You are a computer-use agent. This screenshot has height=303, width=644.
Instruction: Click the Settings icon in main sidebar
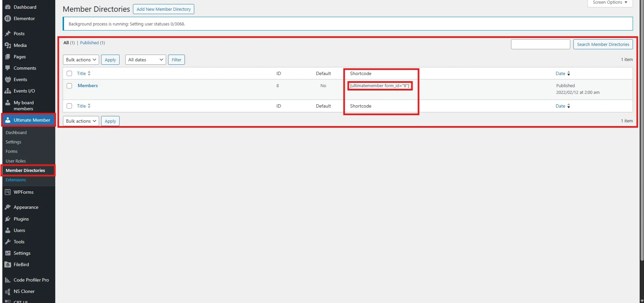tap(8, 253)
